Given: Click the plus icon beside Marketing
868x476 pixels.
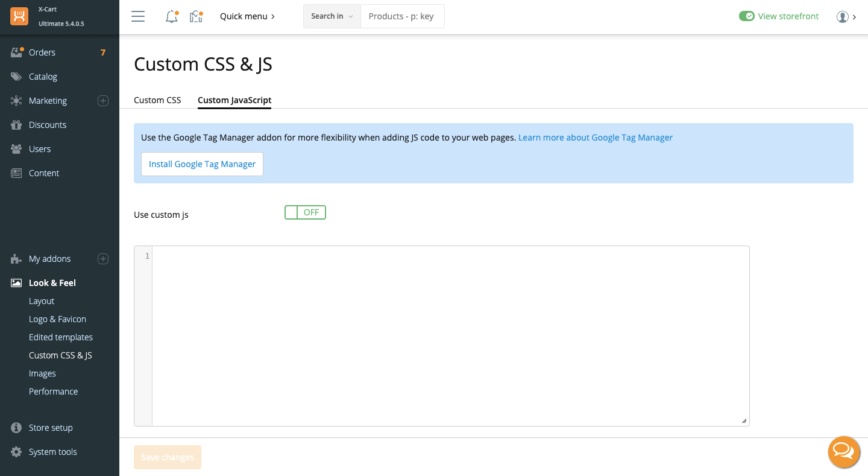Looking at the screenshot, I should pyautogui.click(x=103, y=101).
